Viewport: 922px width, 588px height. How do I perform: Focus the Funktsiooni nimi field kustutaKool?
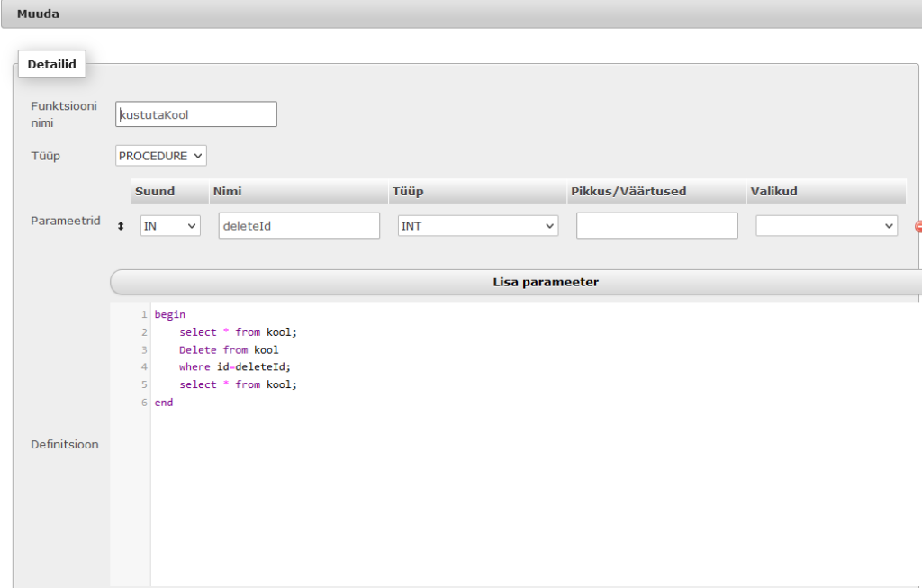tap(196, 114)
